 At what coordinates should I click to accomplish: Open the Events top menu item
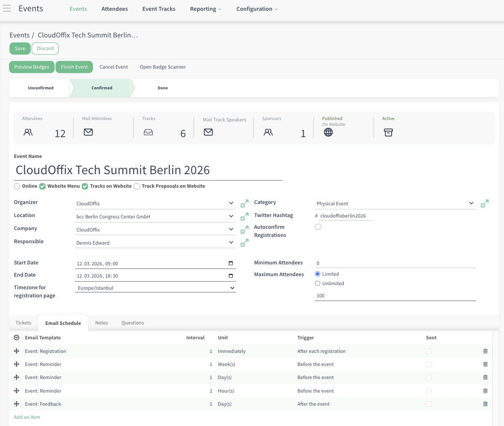coord(78,9)
